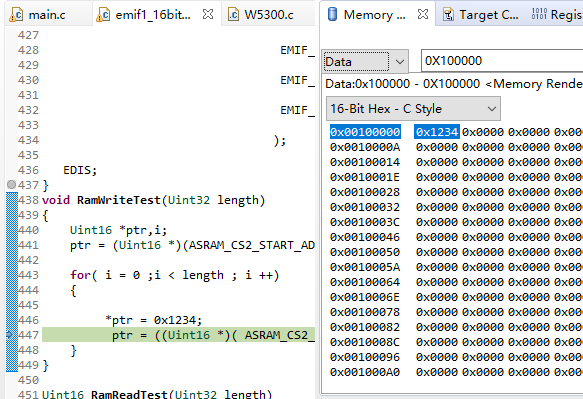Open the Data memory page dropdown

(x=365, y=61)
